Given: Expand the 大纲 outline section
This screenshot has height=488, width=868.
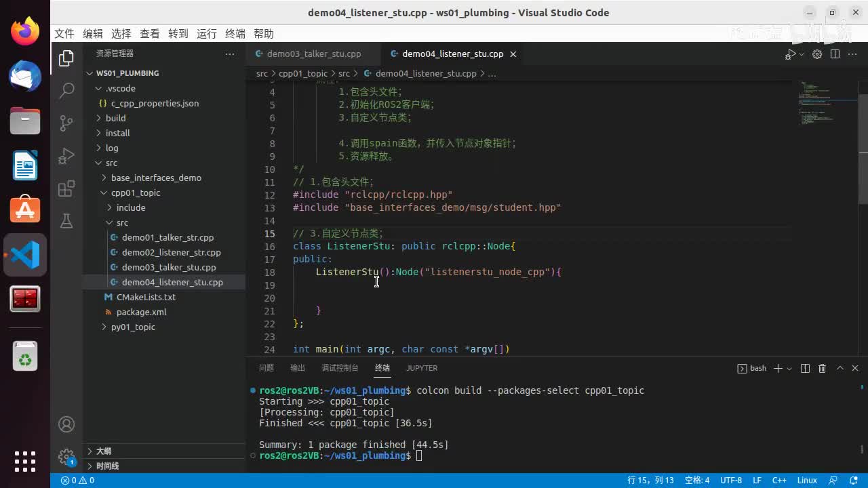Looking at the screenshot, I should tap(164, 451).
